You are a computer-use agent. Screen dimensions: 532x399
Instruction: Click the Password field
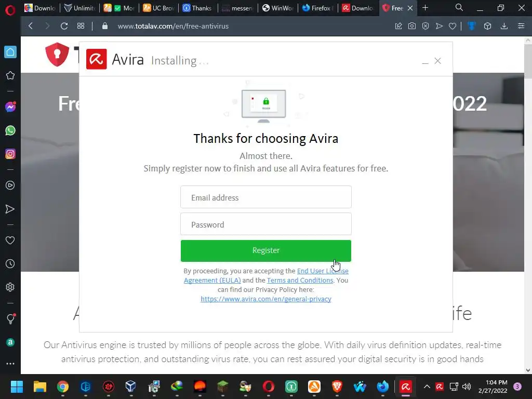pos(265,224)
